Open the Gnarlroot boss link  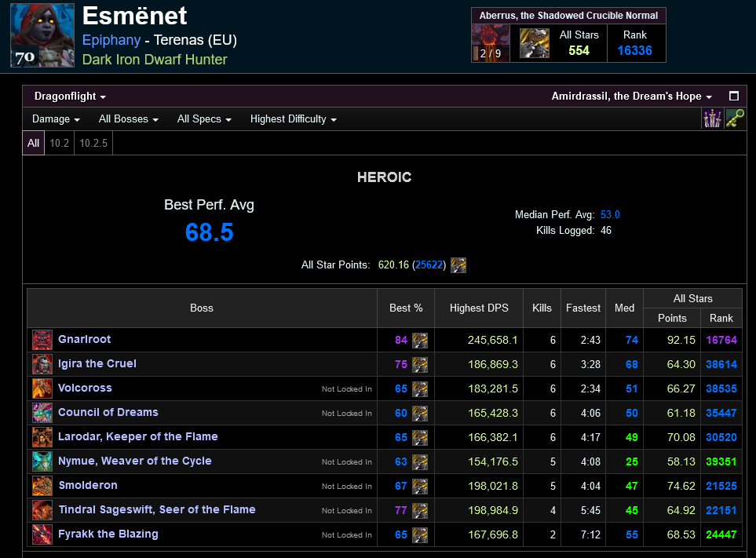[x=84, y=339]
